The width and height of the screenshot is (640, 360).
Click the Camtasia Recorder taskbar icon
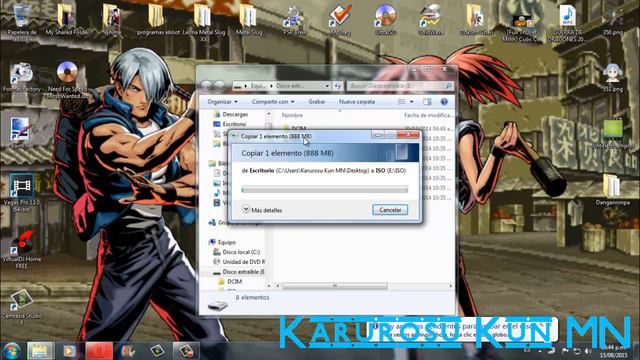pyautogui.click(x=186, y=351)
